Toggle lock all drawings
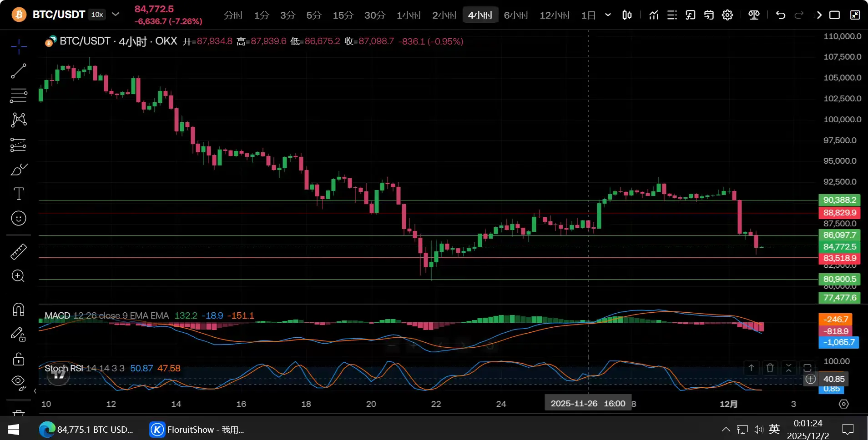Screen dimensions: 868x440 pos(19,359)
